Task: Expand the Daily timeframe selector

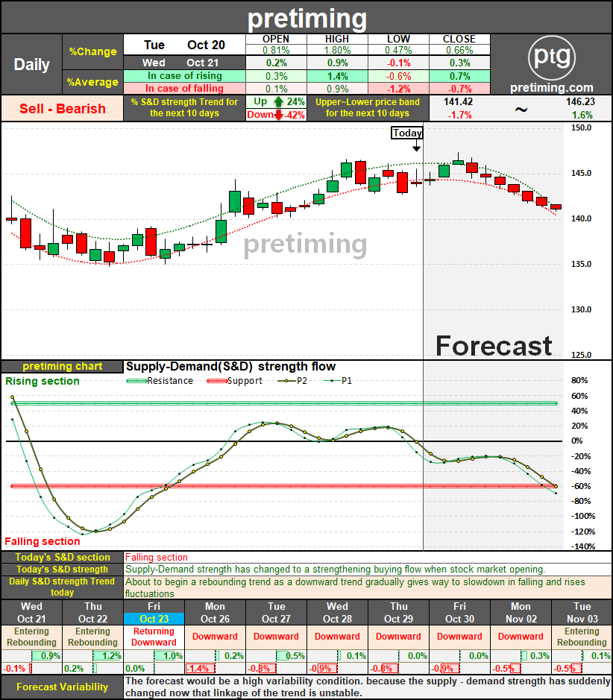Action: point(31,64)
